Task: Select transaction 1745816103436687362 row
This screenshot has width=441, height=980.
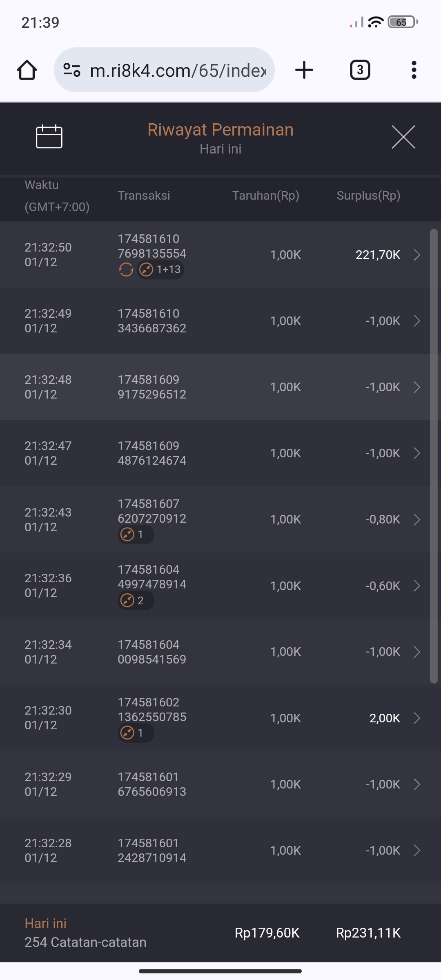Action: (x=152, y=321)
